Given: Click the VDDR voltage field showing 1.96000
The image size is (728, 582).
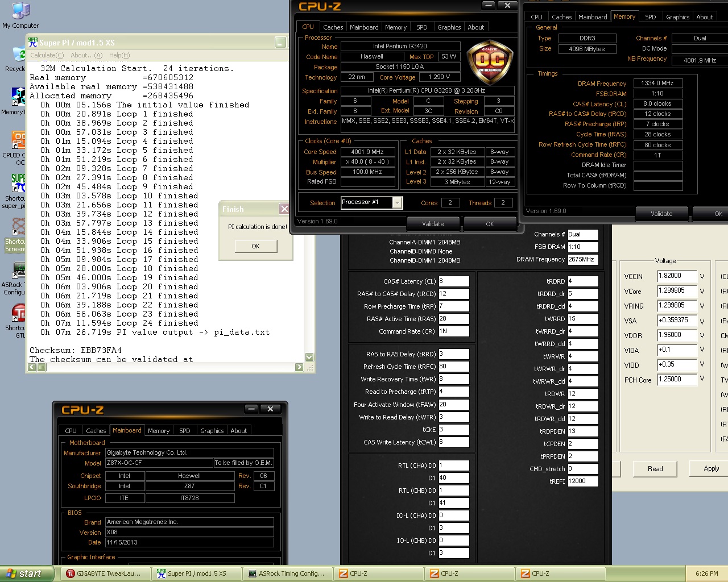Looking at the screenshot, I should pos(677,335).
